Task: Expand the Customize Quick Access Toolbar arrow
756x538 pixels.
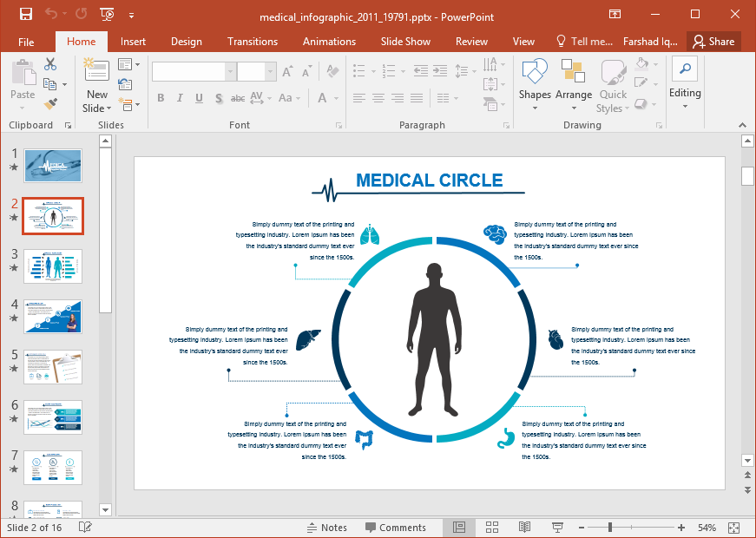Action: (131, 16)
